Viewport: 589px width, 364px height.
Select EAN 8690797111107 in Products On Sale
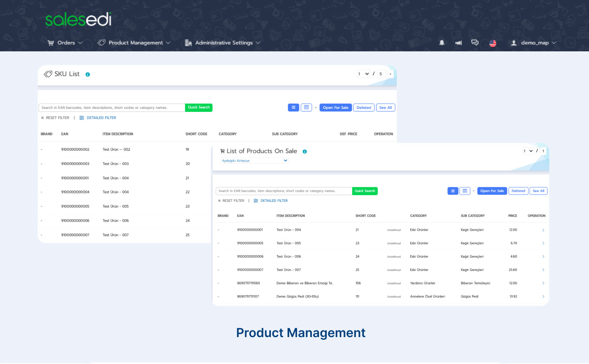[248, 297]
